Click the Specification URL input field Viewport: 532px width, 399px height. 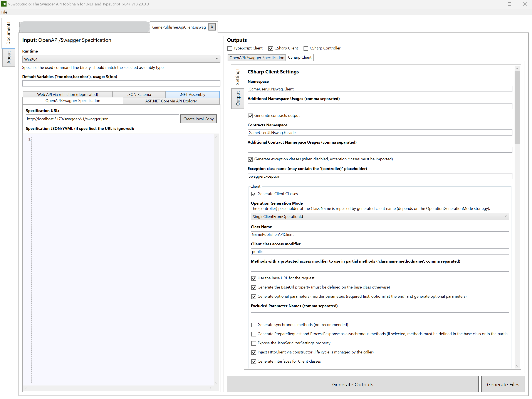(x=102, y=119)
